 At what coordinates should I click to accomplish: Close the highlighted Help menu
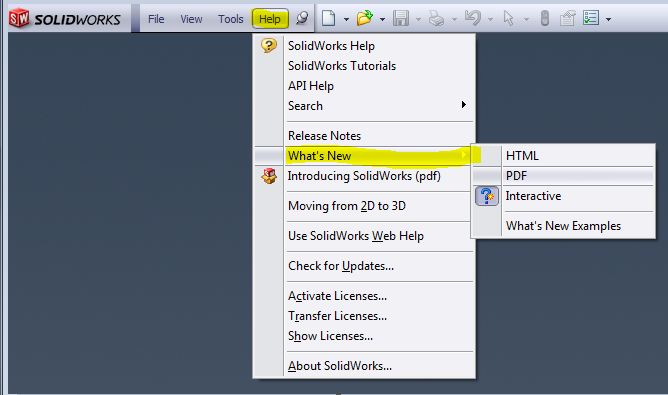tap(270, 19)
